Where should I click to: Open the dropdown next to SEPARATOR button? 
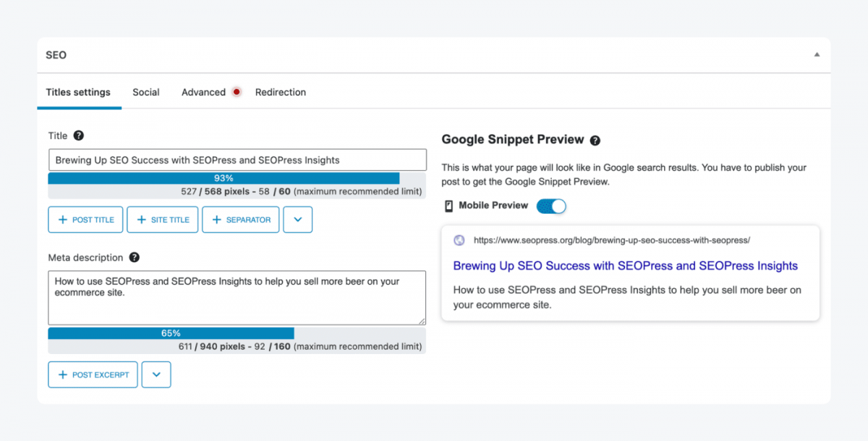(x=298, y=219)
